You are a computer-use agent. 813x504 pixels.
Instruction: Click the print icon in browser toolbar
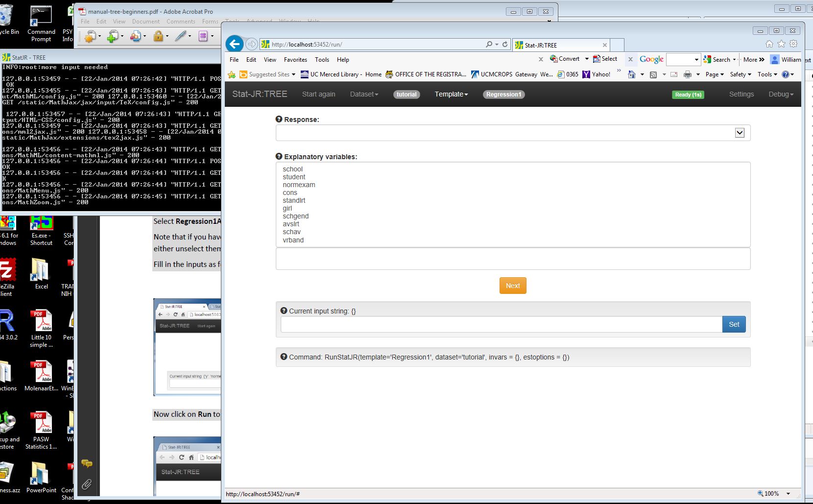[x=687, y=74]
